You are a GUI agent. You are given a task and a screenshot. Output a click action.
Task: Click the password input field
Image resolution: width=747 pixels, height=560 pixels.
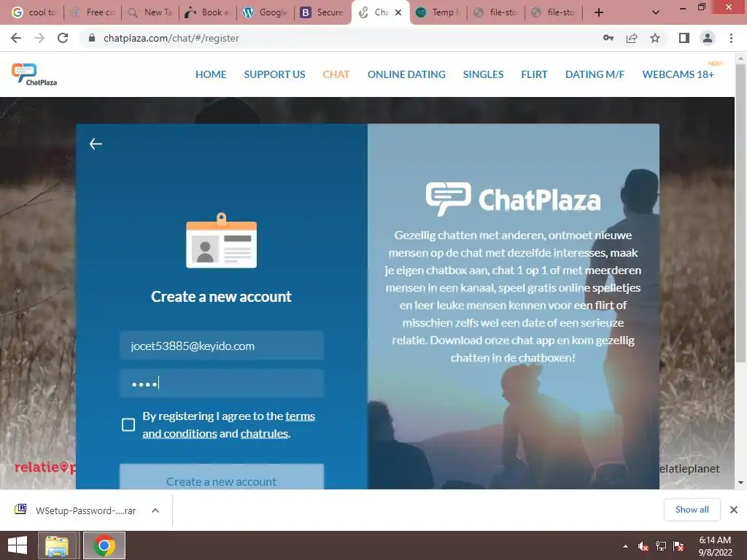coord(222,384)
